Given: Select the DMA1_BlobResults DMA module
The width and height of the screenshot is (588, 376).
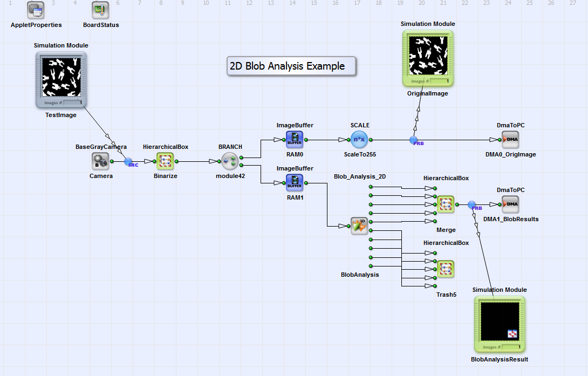Looking at the screenshot, I should point(510,204).
